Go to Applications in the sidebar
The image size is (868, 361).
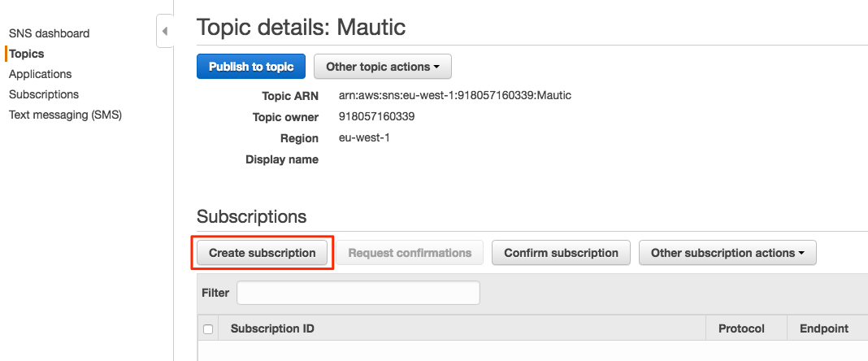point(40,74)
